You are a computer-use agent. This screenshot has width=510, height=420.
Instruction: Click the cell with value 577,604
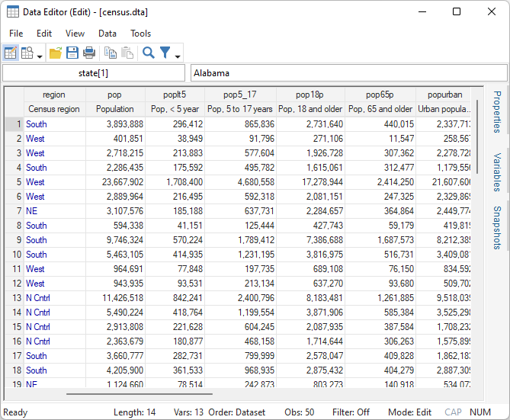[x=240, y=153]
